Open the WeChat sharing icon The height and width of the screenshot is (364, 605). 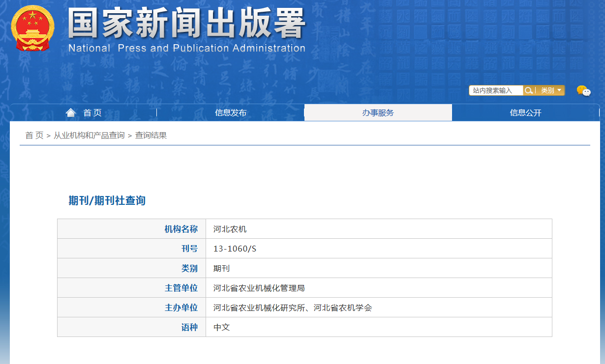point(583,90)
